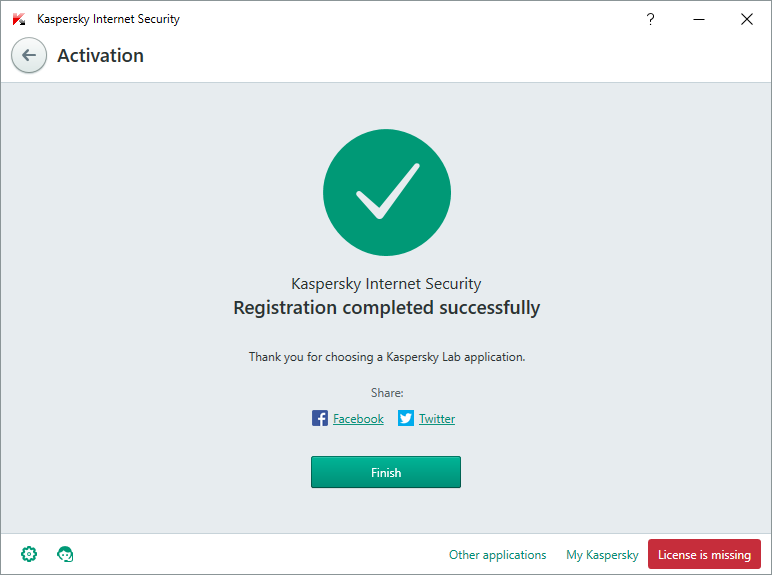The width and height of the screenshot is (772, 575).
Task: Open Help with the question mark icon
Action: point(650,19)
